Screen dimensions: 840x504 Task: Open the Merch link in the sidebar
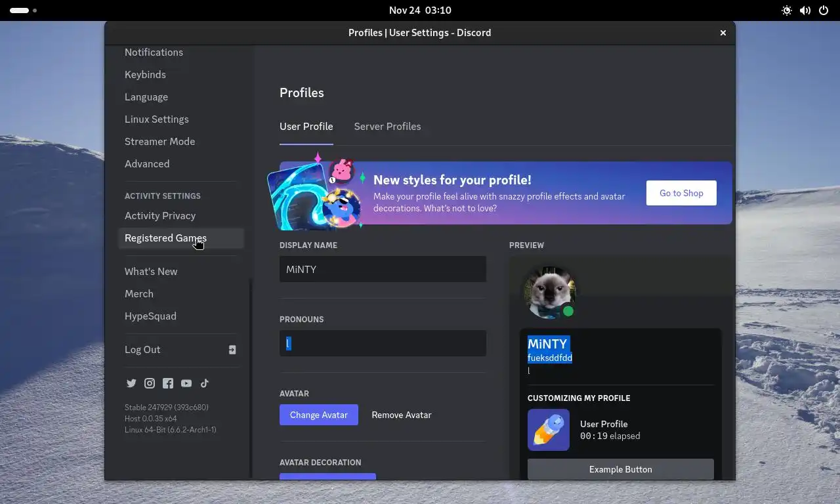[x=181, y=294]
